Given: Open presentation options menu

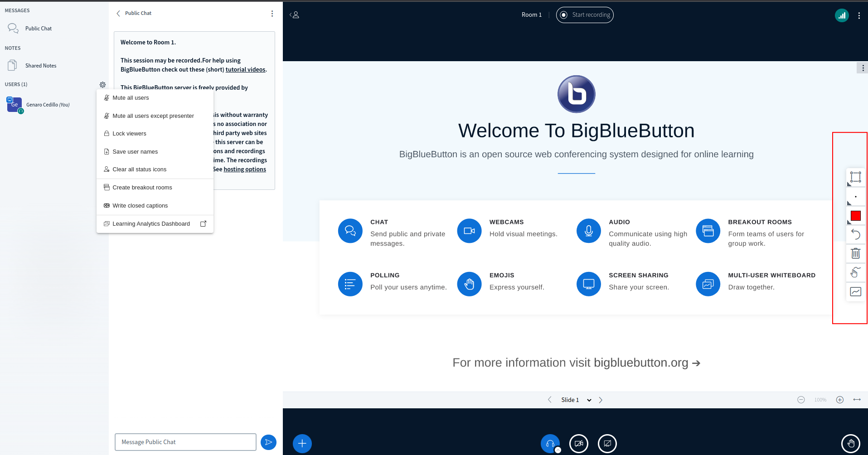Looking at the screenshot, I should click(863, 68).
